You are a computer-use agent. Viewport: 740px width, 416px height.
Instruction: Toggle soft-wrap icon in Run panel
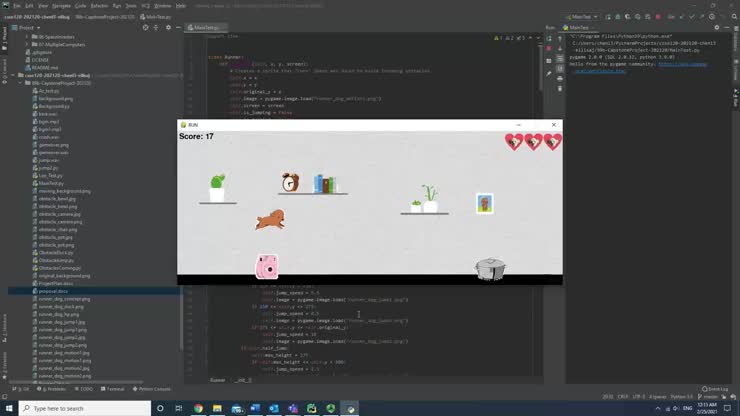click(x=560, y=58)
